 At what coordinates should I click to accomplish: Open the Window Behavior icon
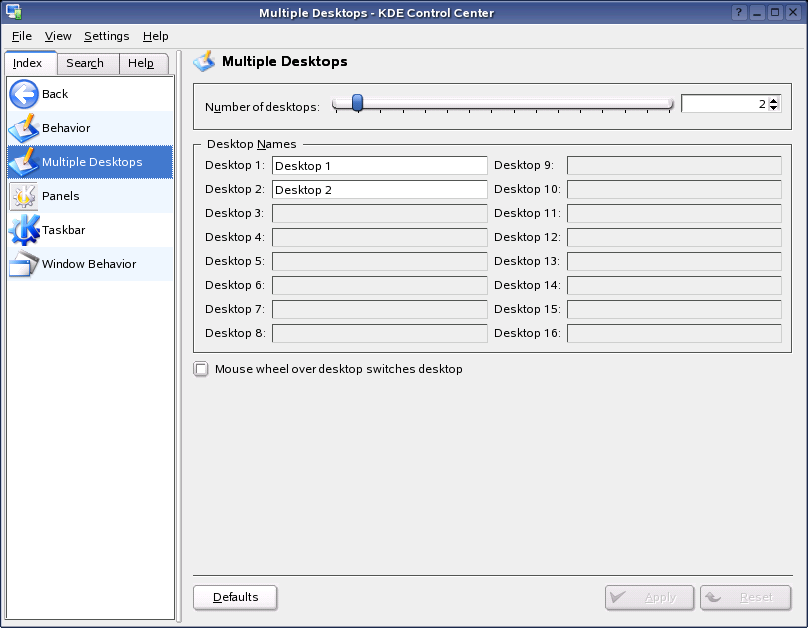coord(24,264)
